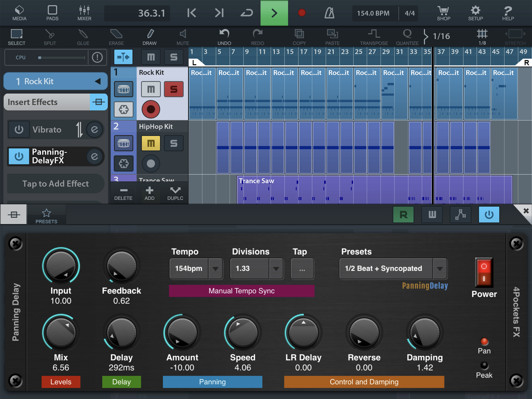The image size is (532, 399).
Task: Toggle solo on Rock Kit track
Action: [x=174, y=89]
